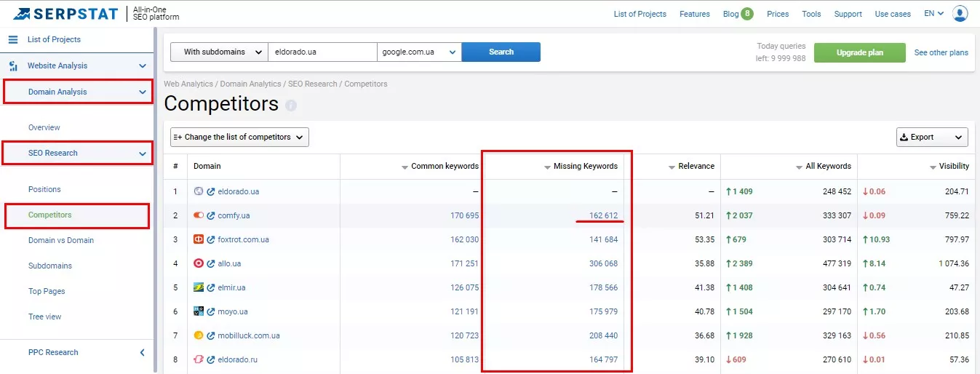Image resolution: width=980 pixels, height=374 pixels.
Task: Open the Subdomains sidebar item
Action: click(50, 266)
